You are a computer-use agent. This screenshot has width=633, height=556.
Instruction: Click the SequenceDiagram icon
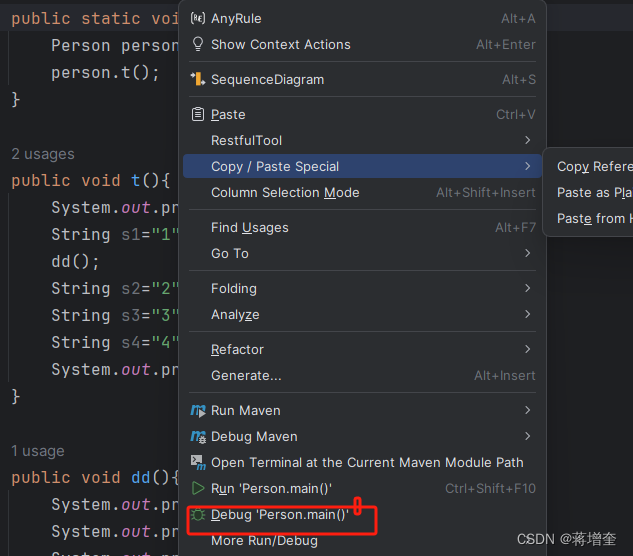pos(198,79)
